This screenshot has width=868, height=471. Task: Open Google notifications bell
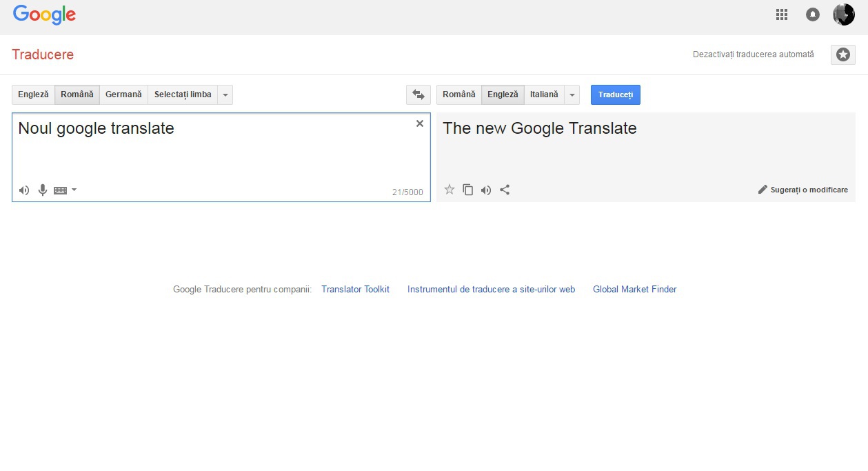pyautogui.click(x=813, y=14)
